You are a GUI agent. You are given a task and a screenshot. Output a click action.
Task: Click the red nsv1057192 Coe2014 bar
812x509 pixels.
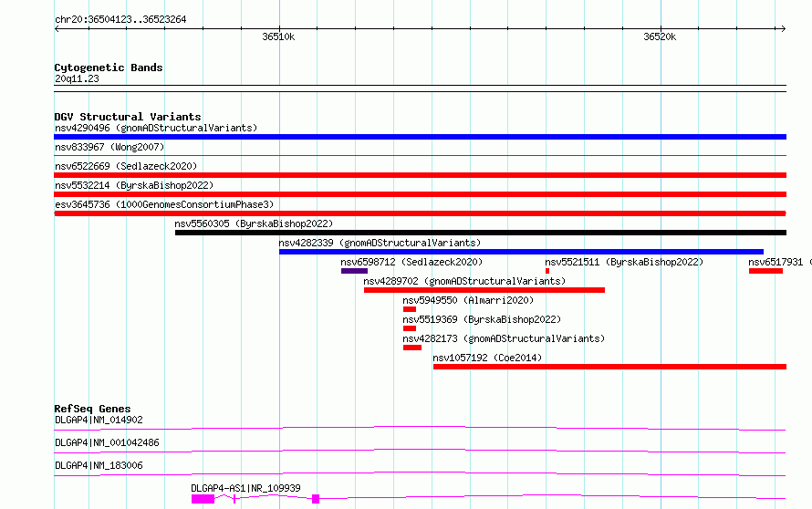pyautogui.click(x=609, y=367)
